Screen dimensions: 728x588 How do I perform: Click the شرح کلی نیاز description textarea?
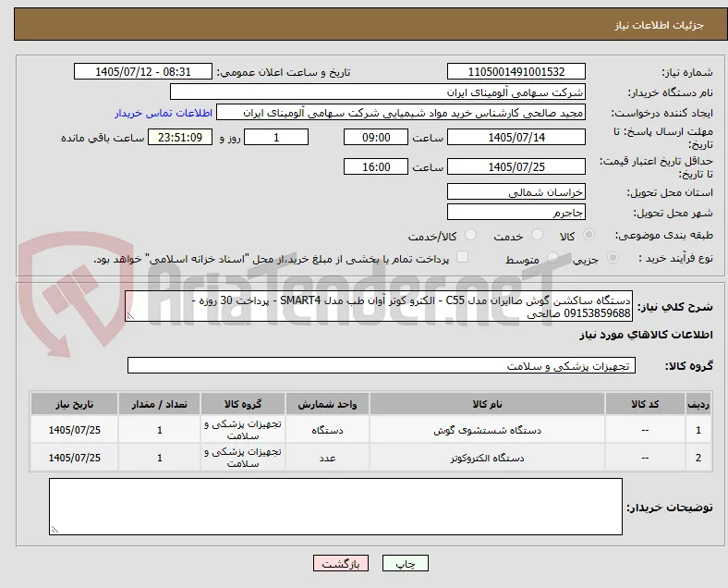(379, 307)
